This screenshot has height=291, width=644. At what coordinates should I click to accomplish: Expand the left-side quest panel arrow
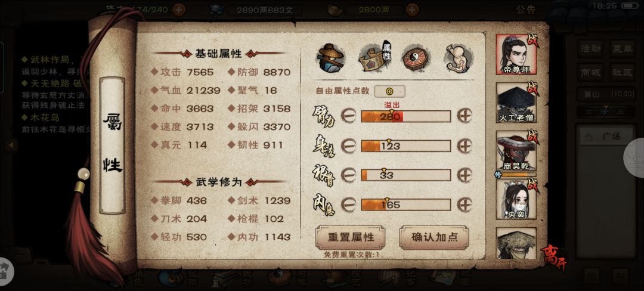11,144
